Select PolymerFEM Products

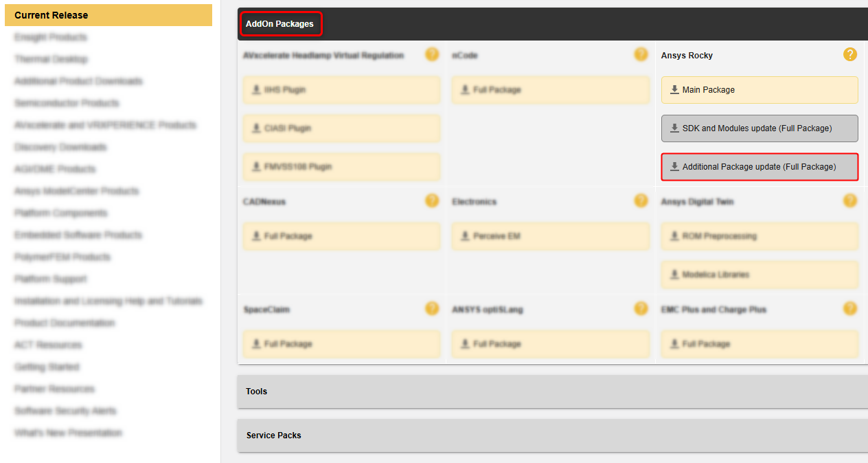(62, 257)
